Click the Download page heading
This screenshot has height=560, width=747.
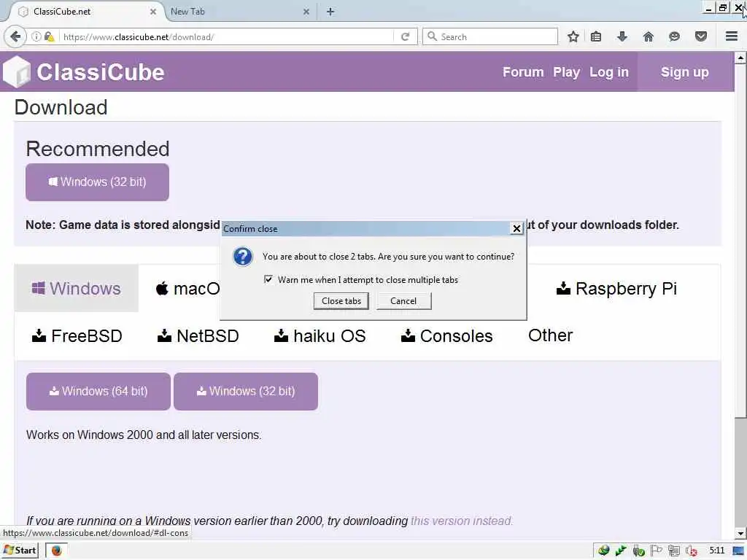pyautogui.click(x=61, y=107)
